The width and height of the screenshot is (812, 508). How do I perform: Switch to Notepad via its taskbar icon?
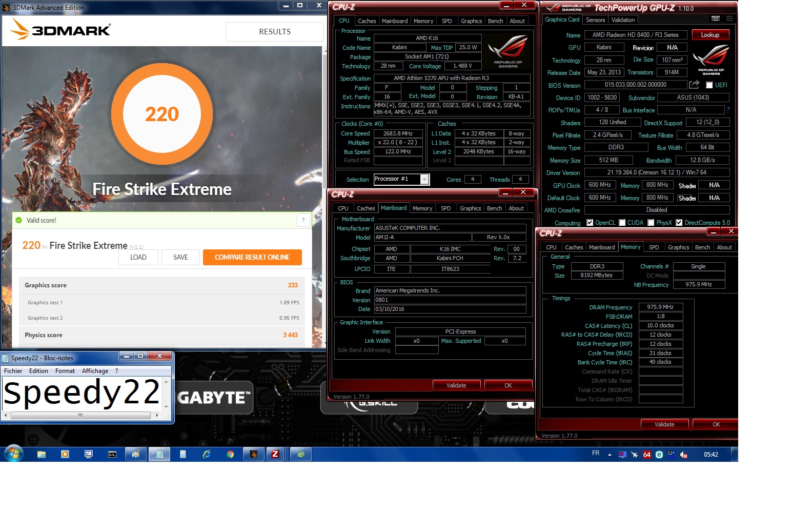pos(159,454)
